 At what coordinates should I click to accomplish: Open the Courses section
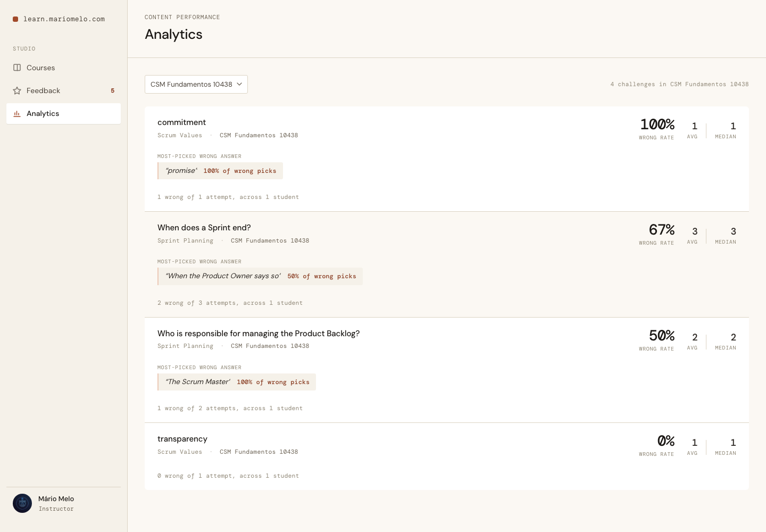[63, 68]
